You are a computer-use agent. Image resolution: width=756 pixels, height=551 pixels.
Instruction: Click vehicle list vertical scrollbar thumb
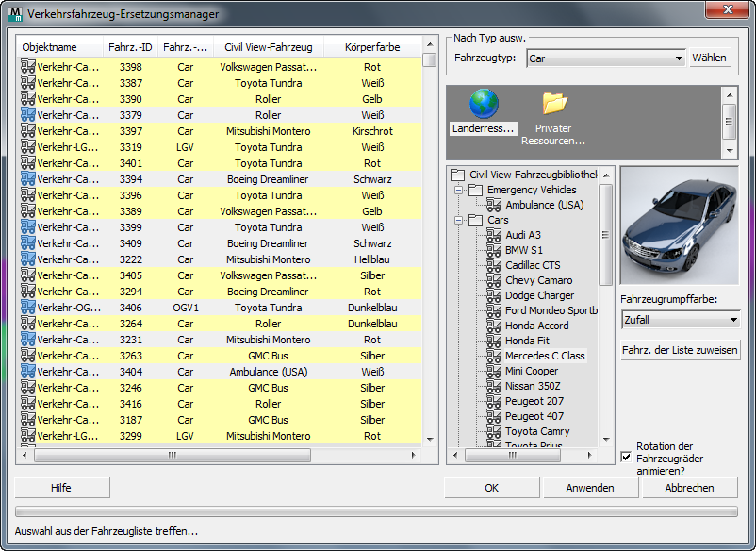point(429,59)
